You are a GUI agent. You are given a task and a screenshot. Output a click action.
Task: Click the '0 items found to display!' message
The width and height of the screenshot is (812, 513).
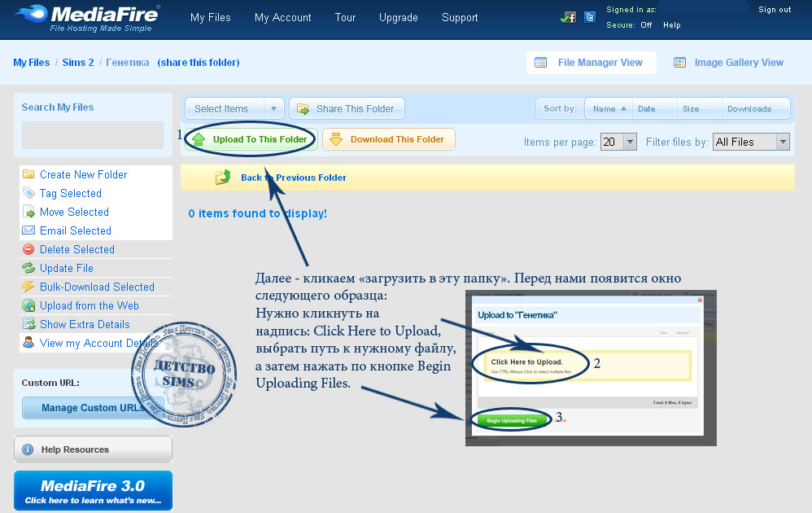[x=257, y=213]
